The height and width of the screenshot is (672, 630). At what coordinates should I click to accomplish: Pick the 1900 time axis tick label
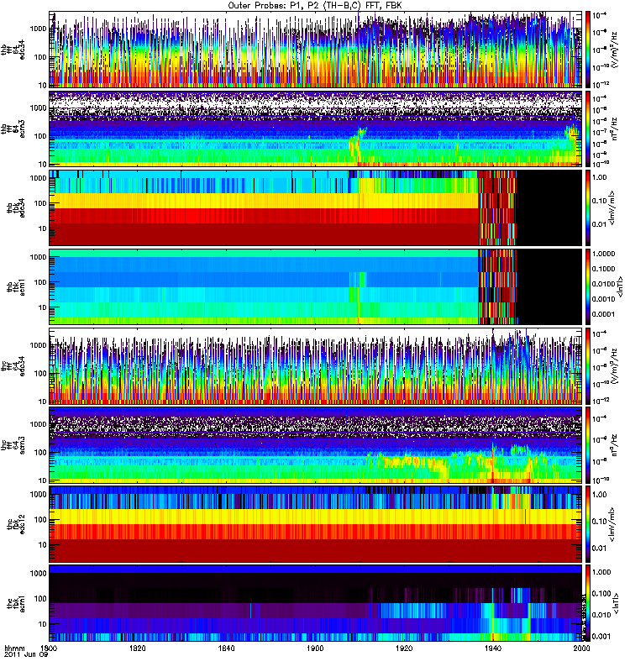(315, 649)
